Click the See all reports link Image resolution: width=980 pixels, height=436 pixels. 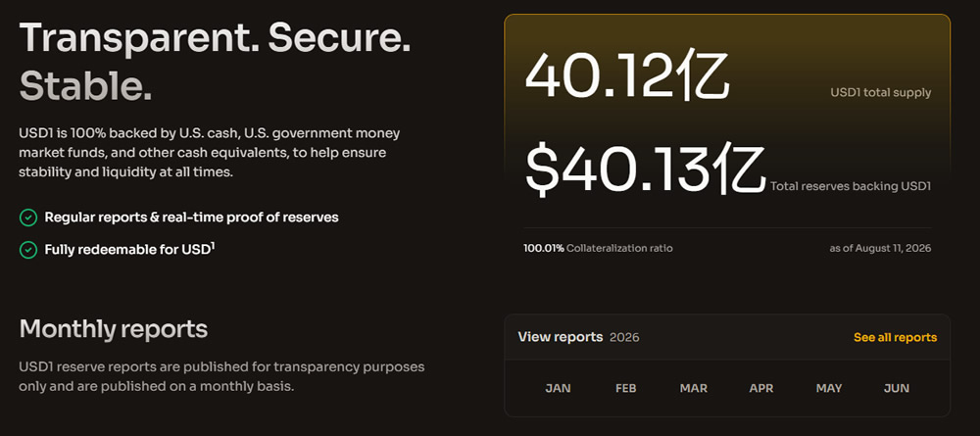[x=895, y=337]
